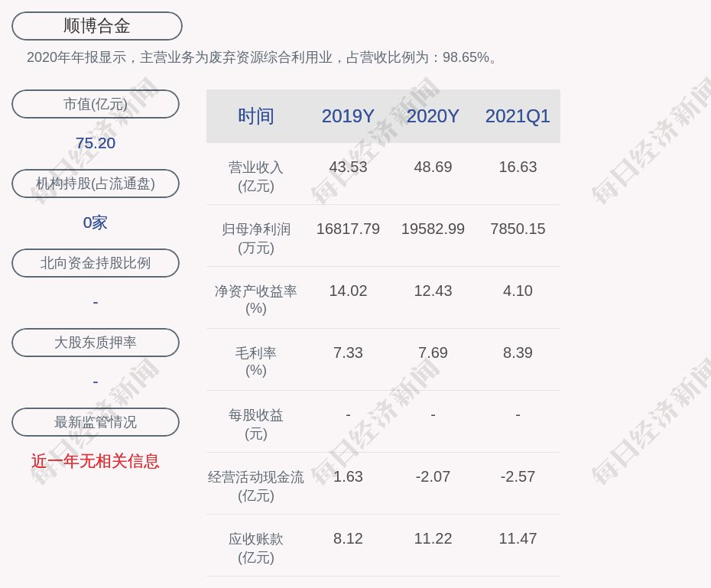Select the 净资产收益率(%) row label
The image size is (711, 588).
[255, 300]
